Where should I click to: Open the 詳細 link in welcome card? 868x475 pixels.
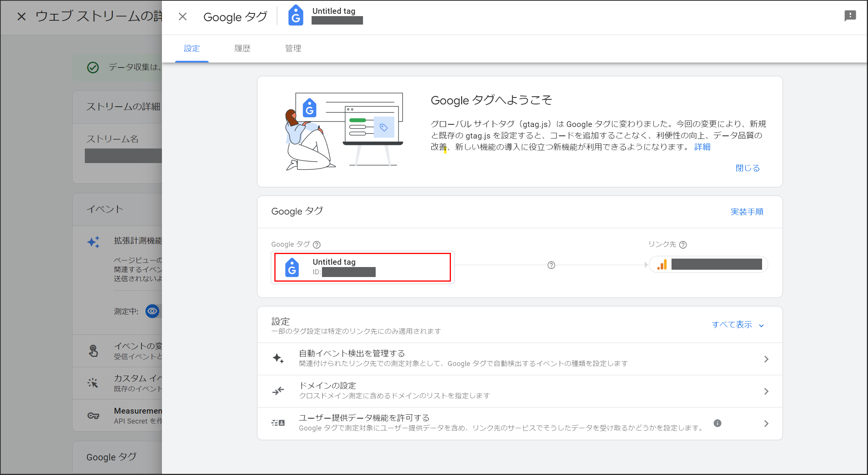coord(702,147)
